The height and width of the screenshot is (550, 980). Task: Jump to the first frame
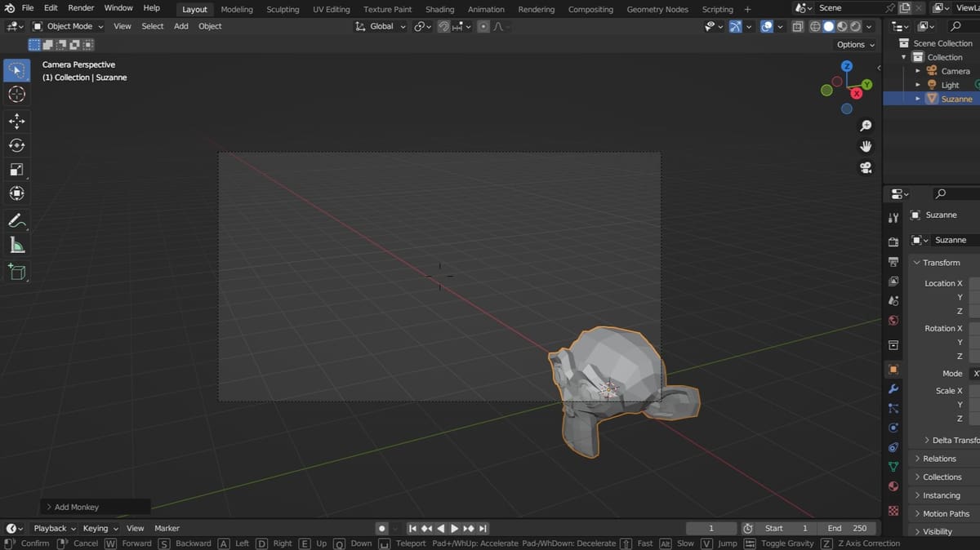coord(412,528)
